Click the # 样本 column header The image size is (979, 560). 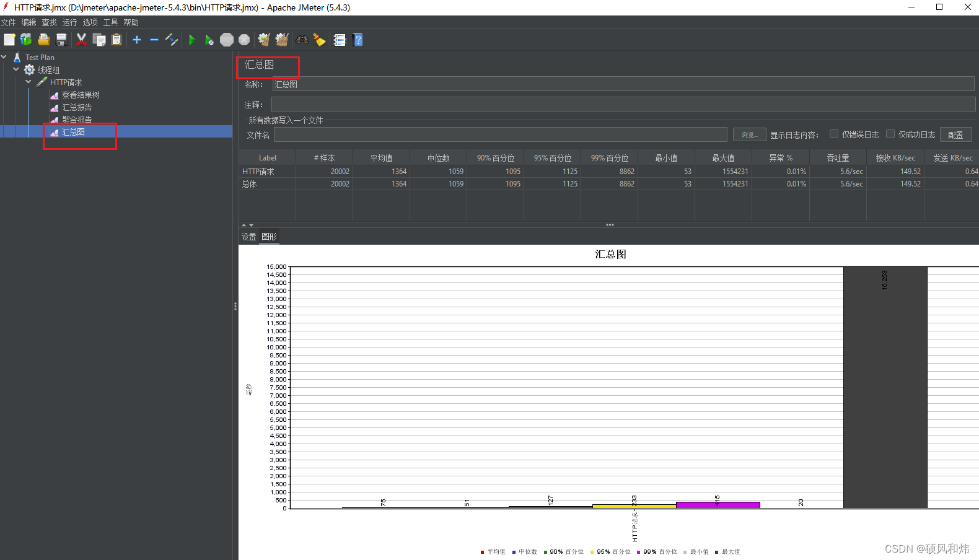point(324,158)
